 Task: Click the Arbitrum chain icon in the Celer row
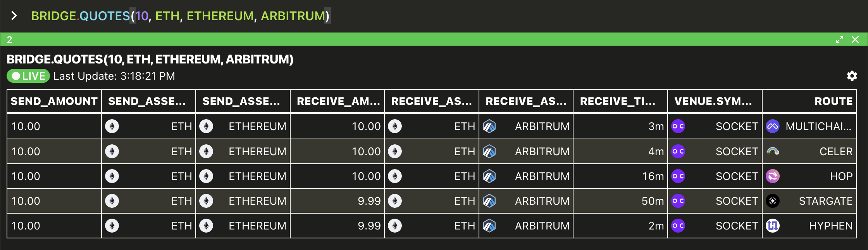[489, 151]
